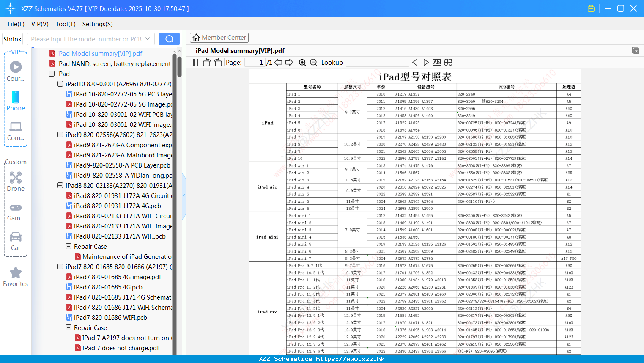This screenshot has height=363, width=644.
Task: Find previous Lookup result triangle
Action: 415,62
